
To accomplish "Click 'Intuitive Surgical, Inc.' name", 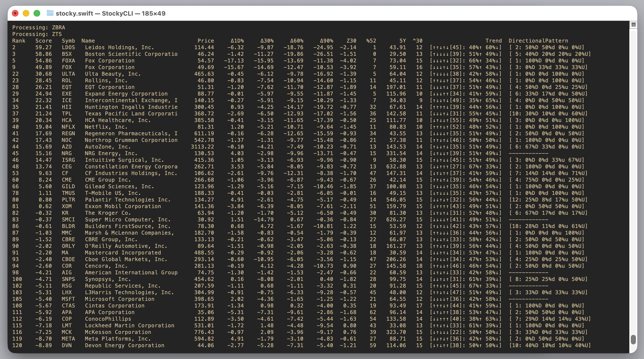I will coord(125,160).
